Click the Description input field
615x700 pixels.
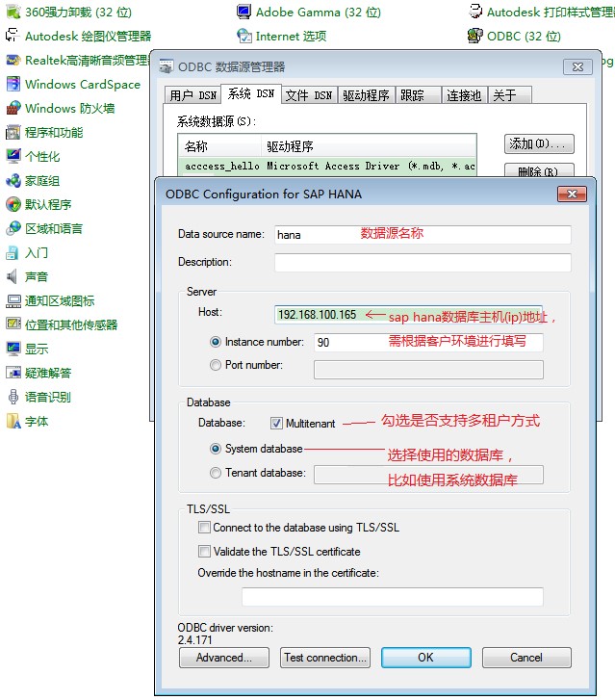422,263
